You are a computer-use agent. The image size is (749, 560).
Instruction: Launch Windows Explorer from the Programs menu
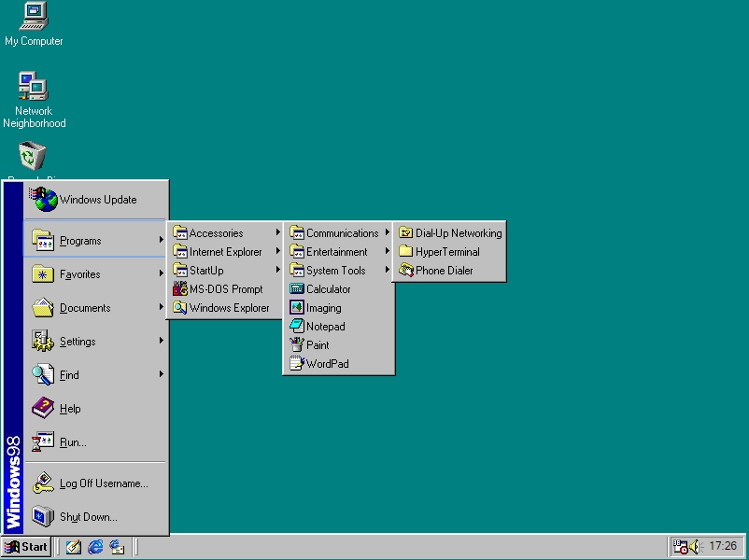pos(224,307)
